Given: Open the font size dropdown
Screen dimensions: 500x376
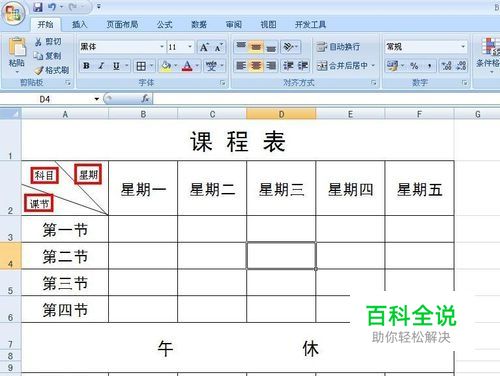Looking at the screenshot, I should click(x=190, y=47).
